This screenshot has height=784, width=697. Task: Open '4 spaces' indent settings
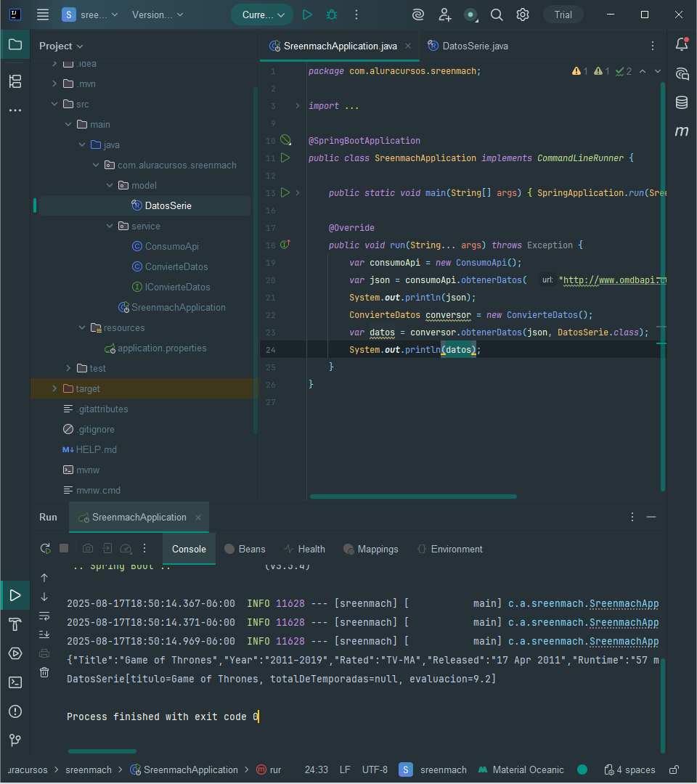(629, 769)
